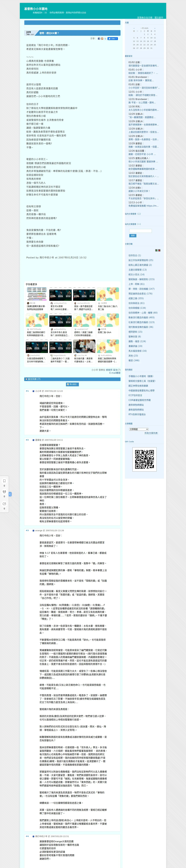Open category 經文小亮光 (14)
Image resolution: width=186 pixels, height=868 pixels.
pyautogui.click(x=136, y=274)
